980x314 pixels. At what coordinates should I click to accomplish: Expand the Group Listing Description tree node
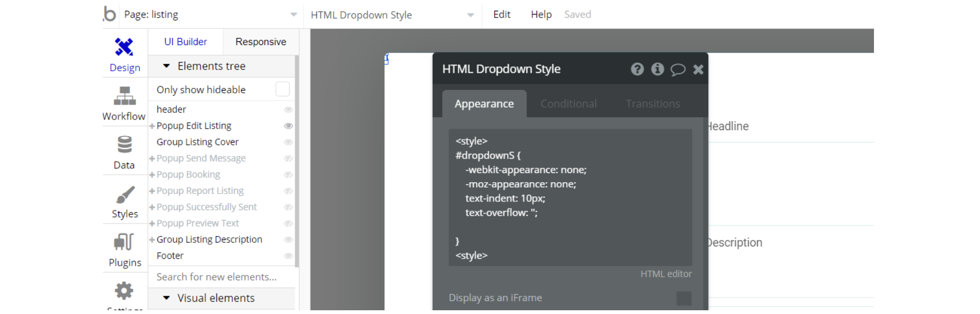point(152,240)
